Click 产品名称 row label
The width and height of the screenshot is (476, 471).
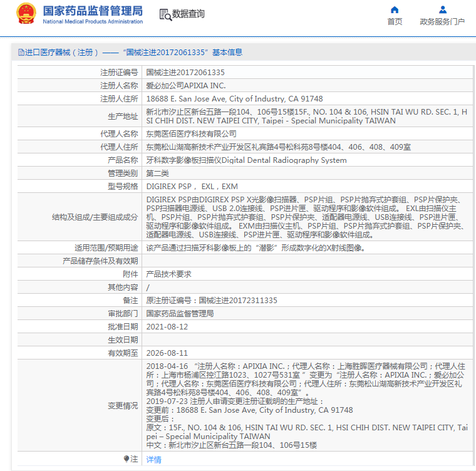pos(123,160)
